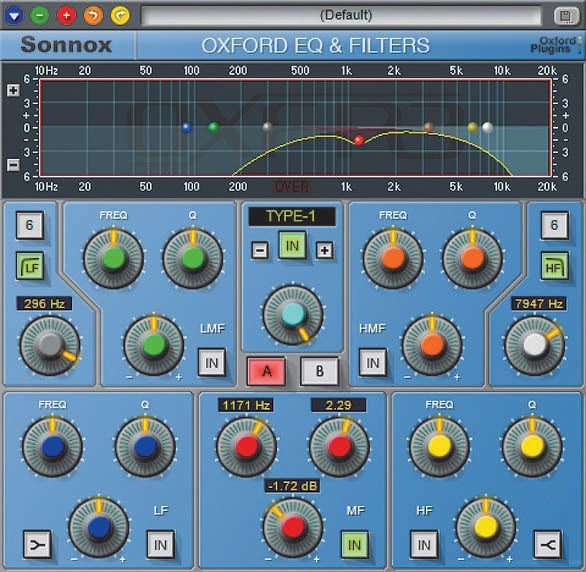The height and width of the screenshot is (572, 586).
Task: Click the Sonnox logo
Action: (67, 45)
